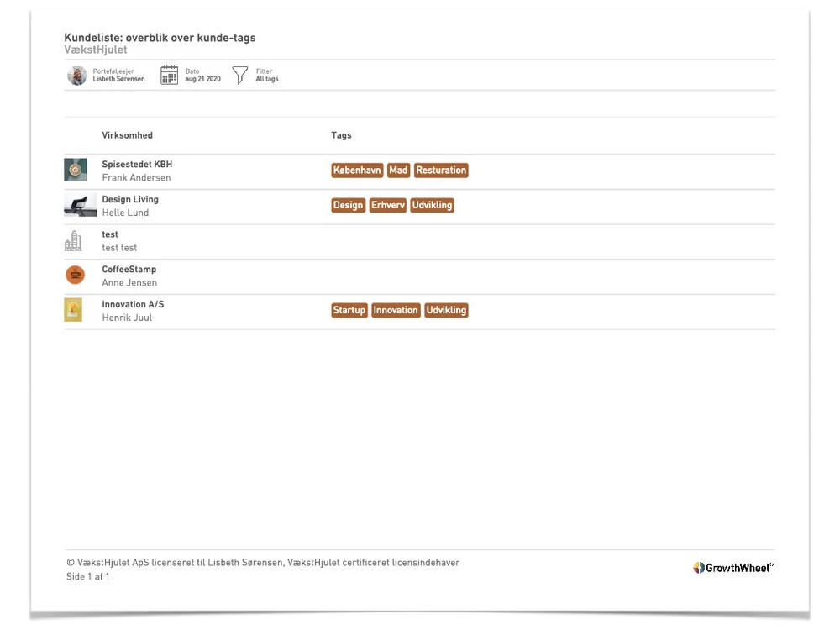840x630 pixels.
Task: Select the Design tag
Action: click(x=349, y=205)
